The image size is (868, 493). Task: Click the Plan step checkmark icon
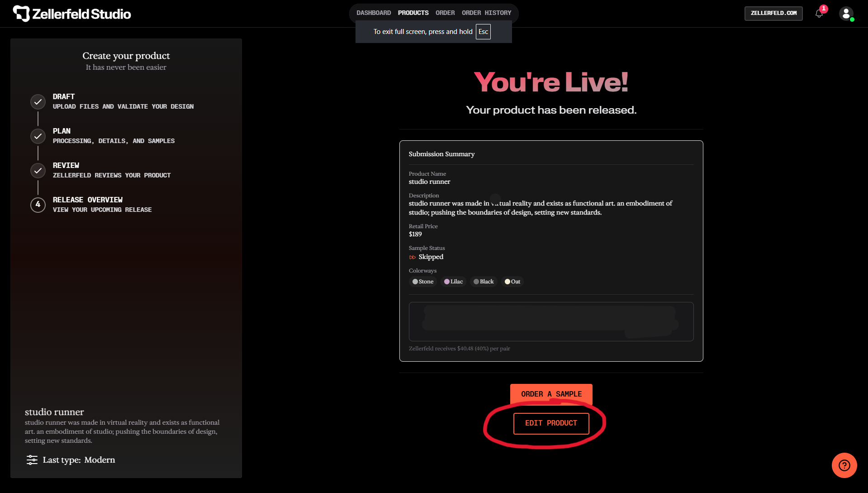click(38, 136)
